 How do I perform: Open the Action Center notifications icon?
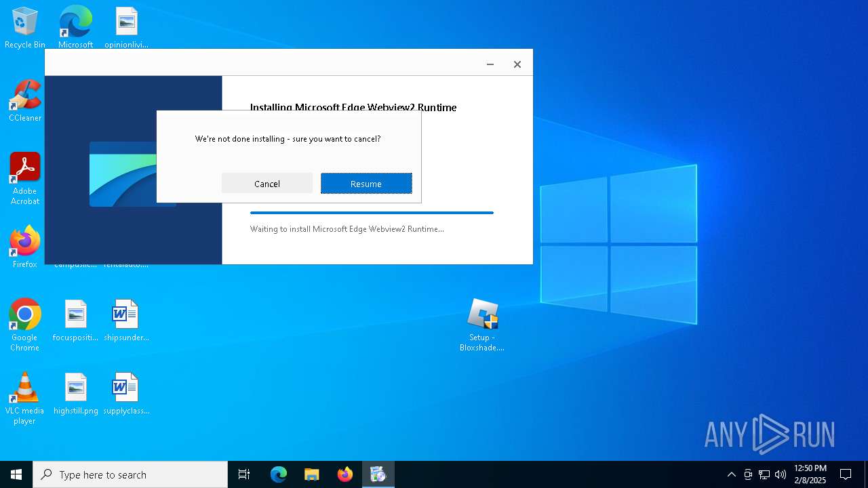point(846,474)
